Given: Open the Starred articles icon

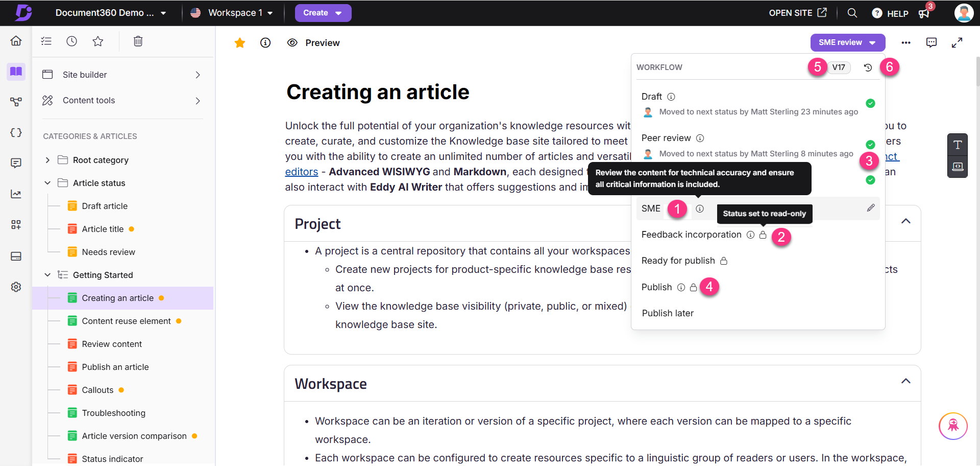Looking at the screenshot, I should [98, 41].
